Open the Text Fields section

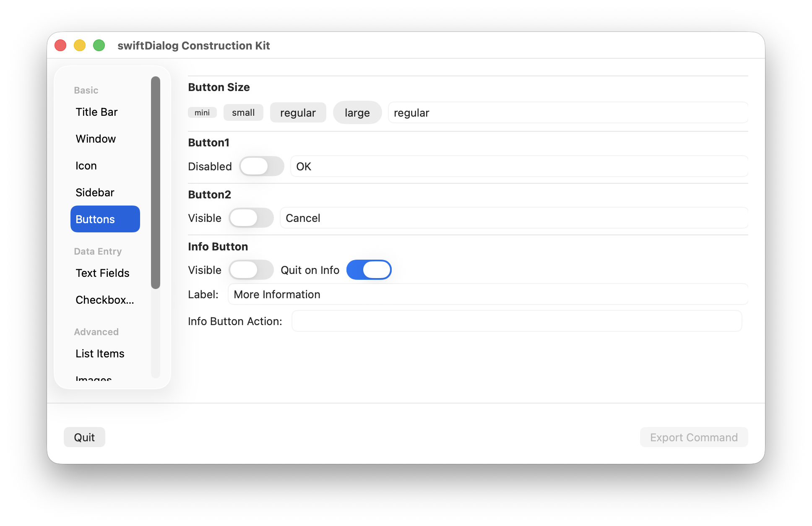pyautogui.click(x=102, y=273)
